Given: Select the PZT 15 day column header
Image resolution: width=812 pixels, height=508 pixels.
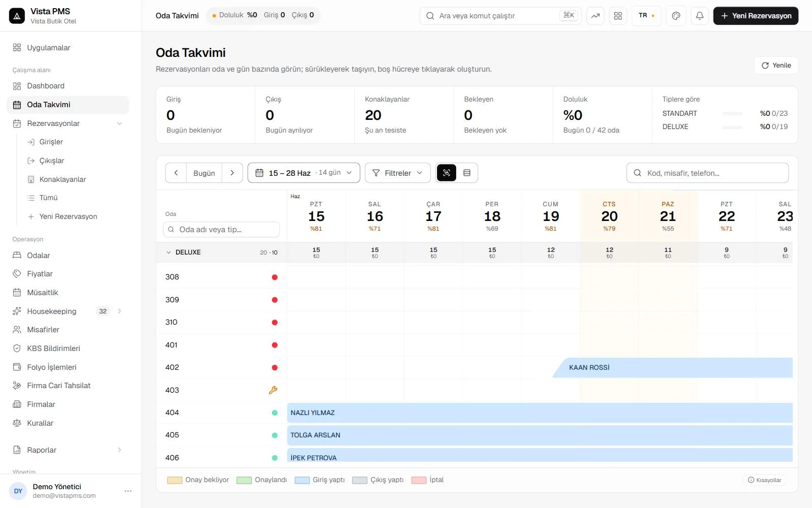Looking at the screenshot, I should (x=316, y=217).
